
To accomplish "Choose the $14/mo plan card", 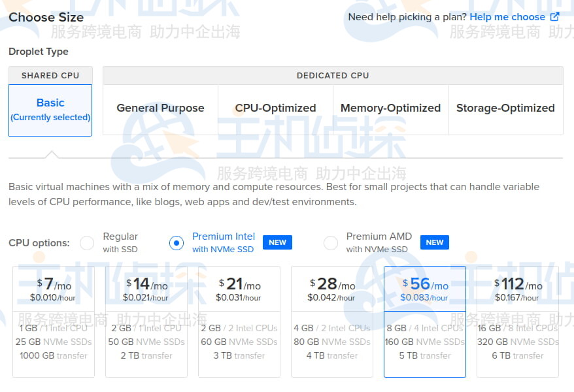I will coord(146,322).
